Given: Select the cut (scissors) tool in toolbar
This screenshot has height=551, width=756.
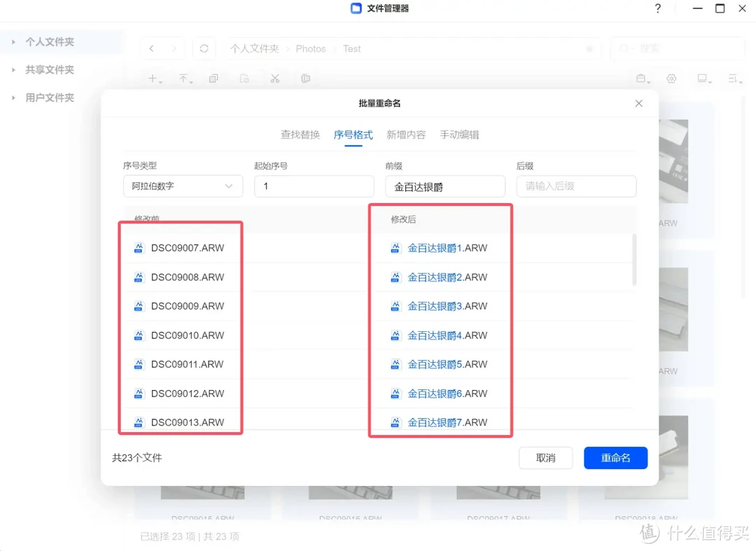Looking at the screenshot, I should coord(275,78).
